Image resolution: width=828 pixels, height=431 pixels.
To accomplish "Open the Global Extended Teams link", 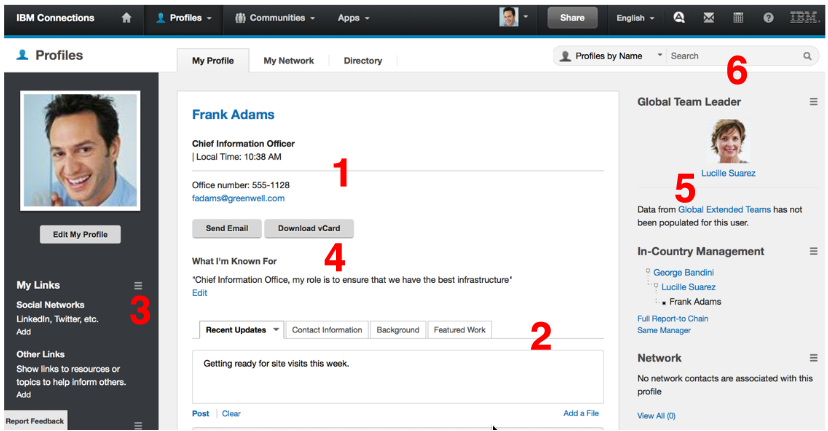I will (724, 210).
